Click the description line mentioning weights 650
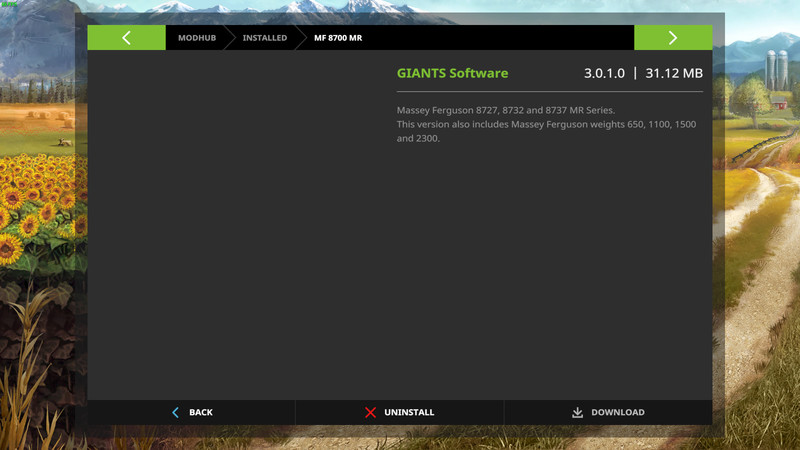 (546, 124)
